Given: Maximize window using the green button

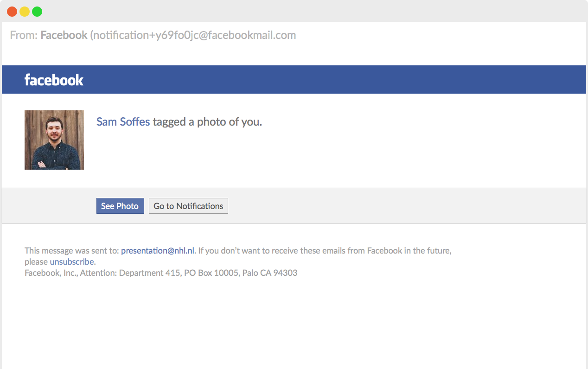Looking at the screenshot, I should pos(37,12).
